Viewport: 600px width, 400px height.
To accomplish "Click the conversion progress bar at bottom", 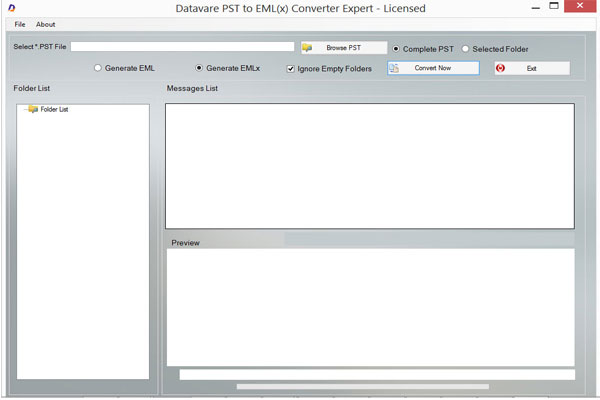I will [362, 387].
